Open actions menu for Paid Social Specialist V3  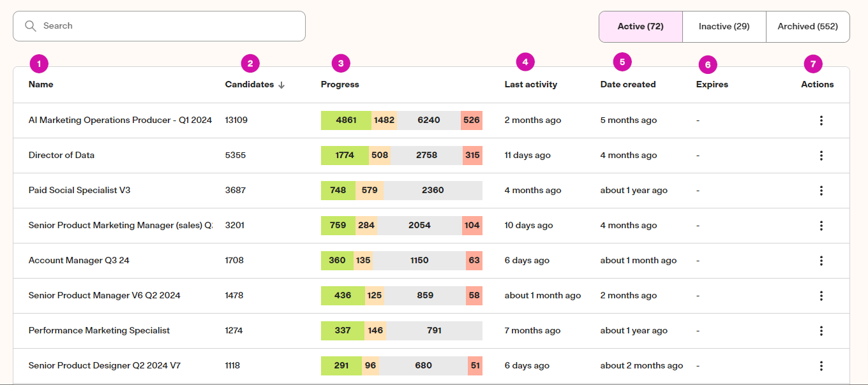(x=821, y=191)
